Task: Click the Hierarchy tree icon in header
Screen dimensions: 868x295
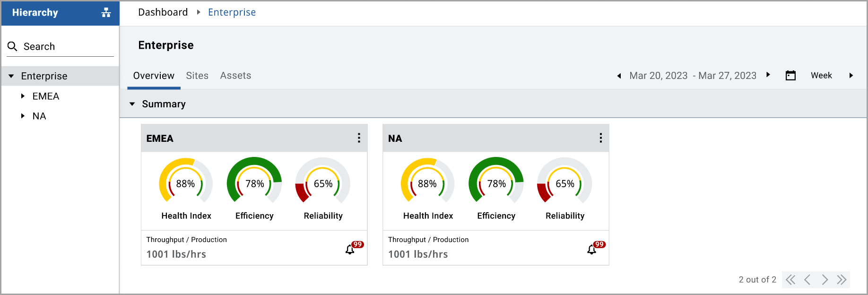Action: [x=106, y=13]
